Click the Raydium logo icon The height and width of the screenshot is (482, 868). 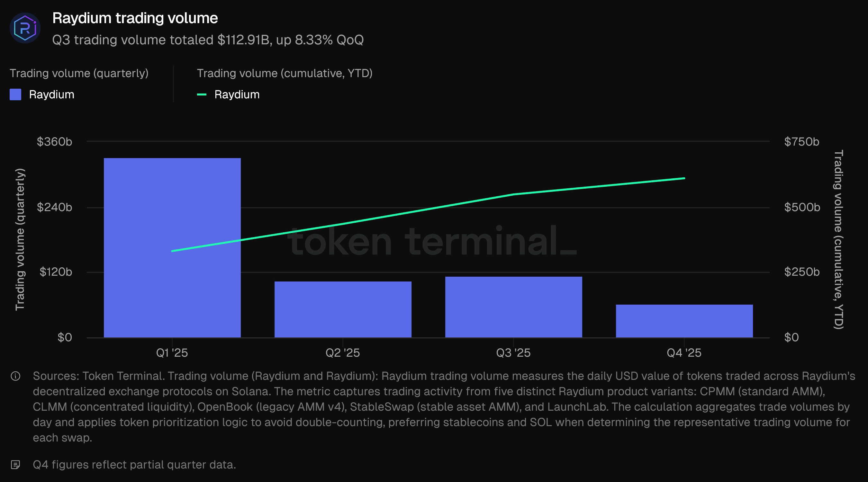[25, 28]
